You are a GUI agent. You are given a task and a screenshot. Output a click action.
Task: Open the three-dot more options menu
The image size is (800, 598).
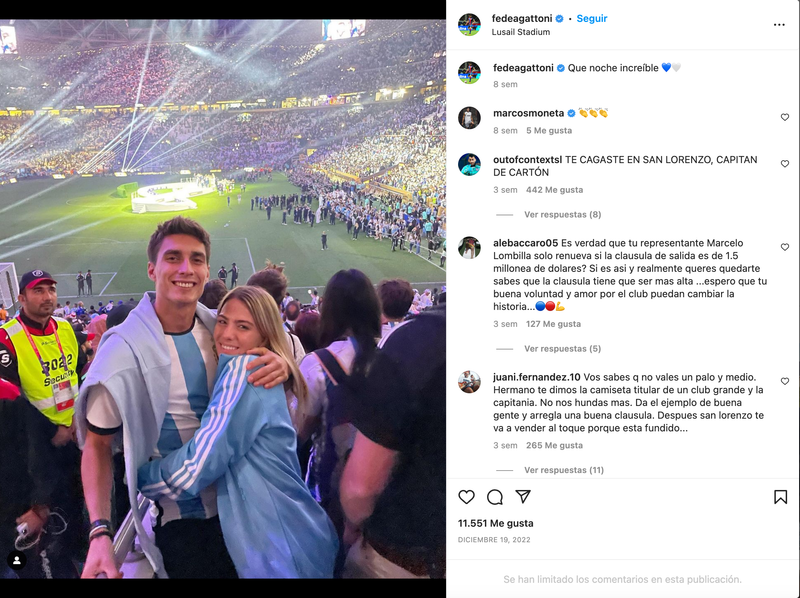click(779, 24)
